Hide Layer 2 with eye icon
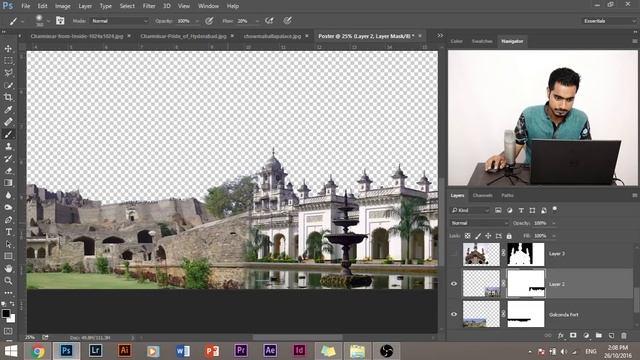Screen dimensions: 640x360 click(x=454, y=284)
